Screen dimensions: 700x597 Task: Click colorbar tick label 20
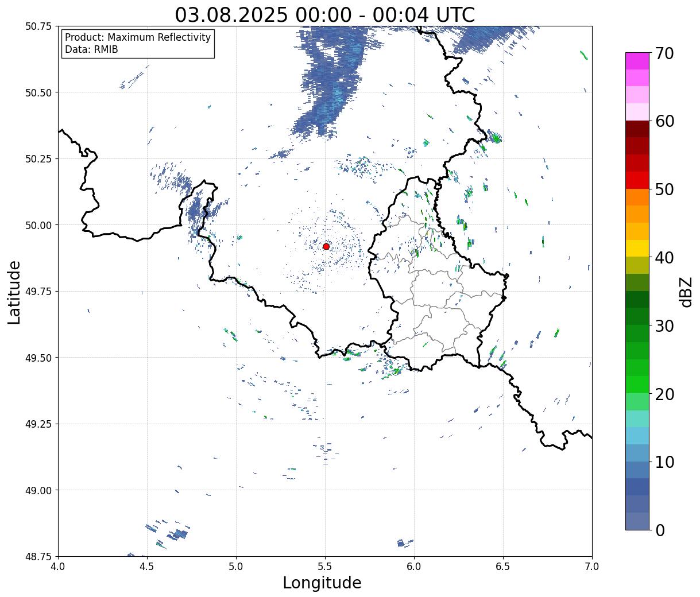pos(664,394)
